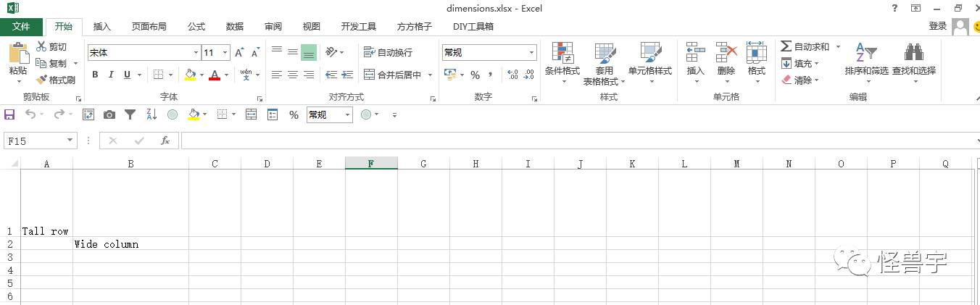This screenshot has height=305, width=980.
Task: Click the Save icon in quick access toolbar
Action: click(9, 114)
